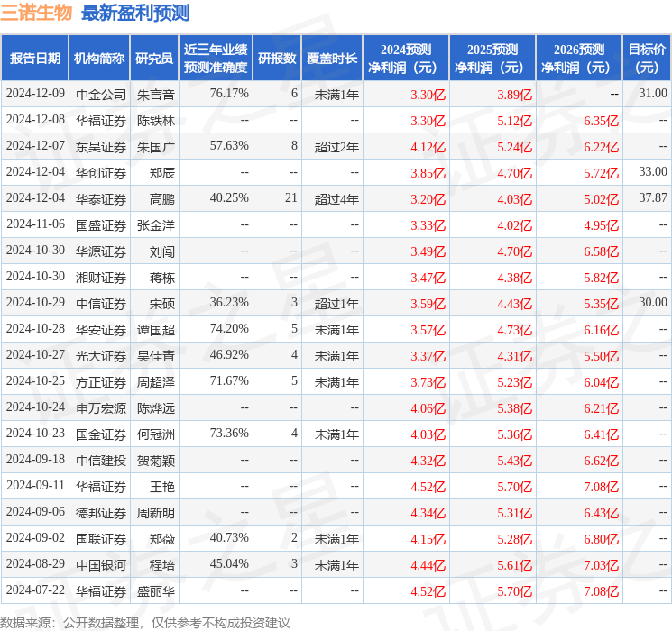Viewport: 672px width, 631px height.
Task: Select the 华源证券 institution cell
Action: 101,251
